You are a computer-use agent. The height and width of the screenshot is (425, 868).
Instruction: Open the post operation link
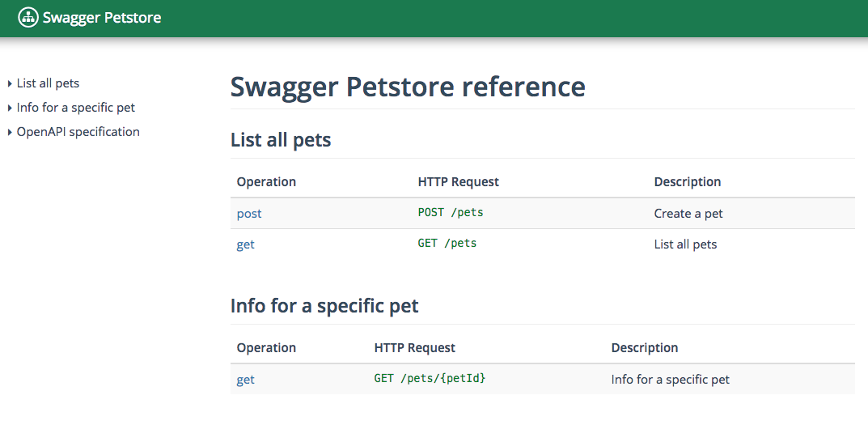point(249,214)
